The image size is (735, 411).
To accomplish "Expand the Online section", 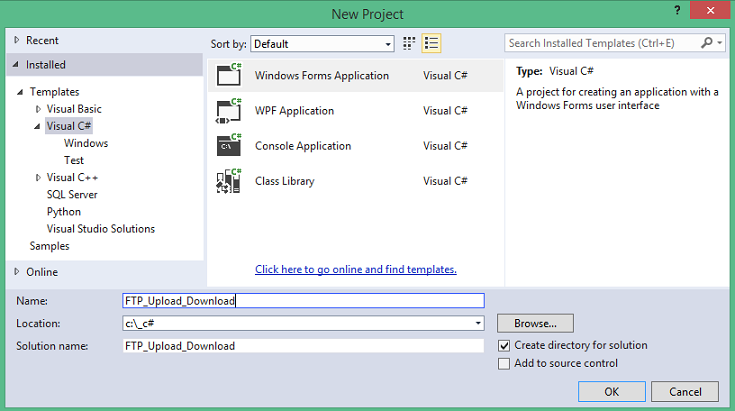I will [x=17, y=272].
